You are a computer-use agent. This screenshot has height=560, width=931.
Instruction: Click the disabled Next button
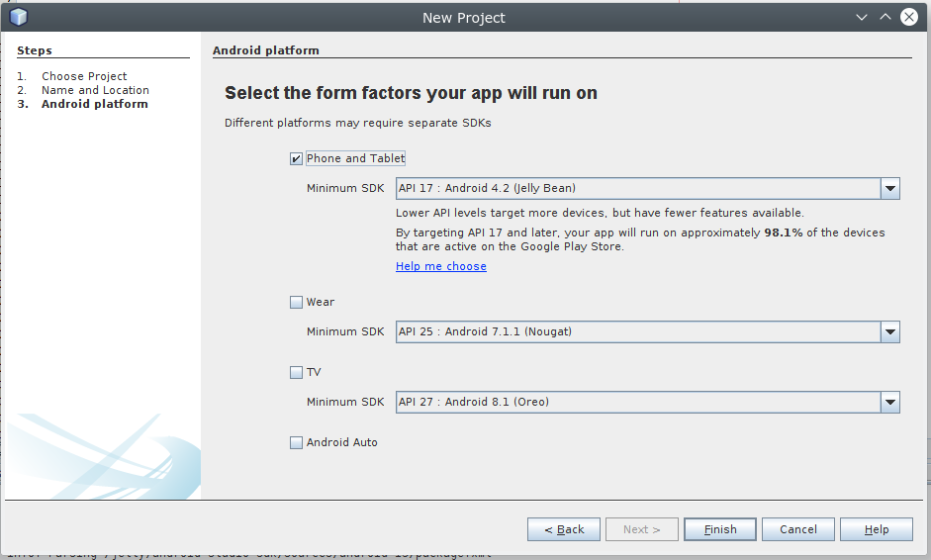pos(642,529)
